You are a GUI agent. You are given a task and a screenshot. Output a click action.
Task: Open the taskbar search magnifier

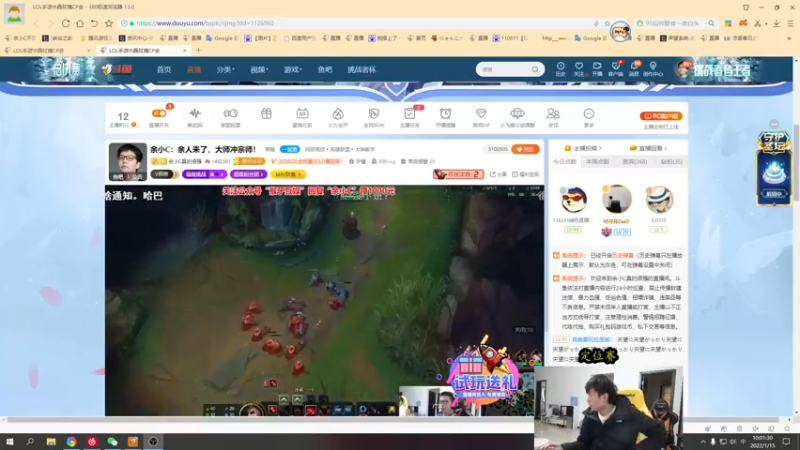click(x=30, y=441)
